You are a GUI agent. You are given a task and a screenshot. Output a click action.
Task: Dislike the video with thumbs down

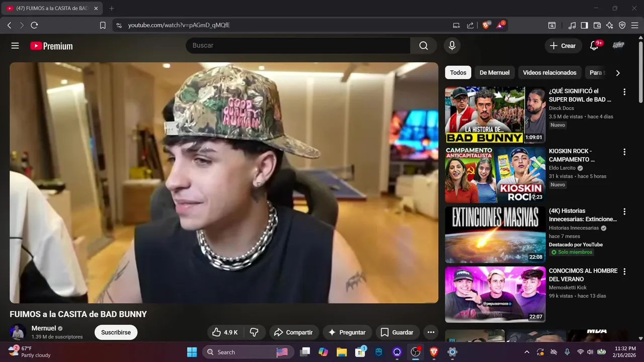(x=254, y=332)
